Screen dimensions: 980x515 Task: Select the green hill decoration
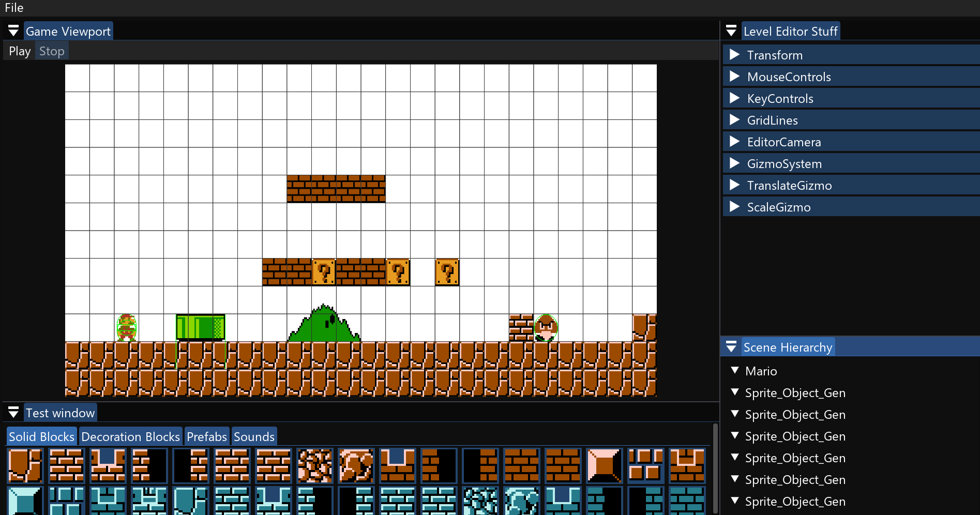(x=324, y=325)
